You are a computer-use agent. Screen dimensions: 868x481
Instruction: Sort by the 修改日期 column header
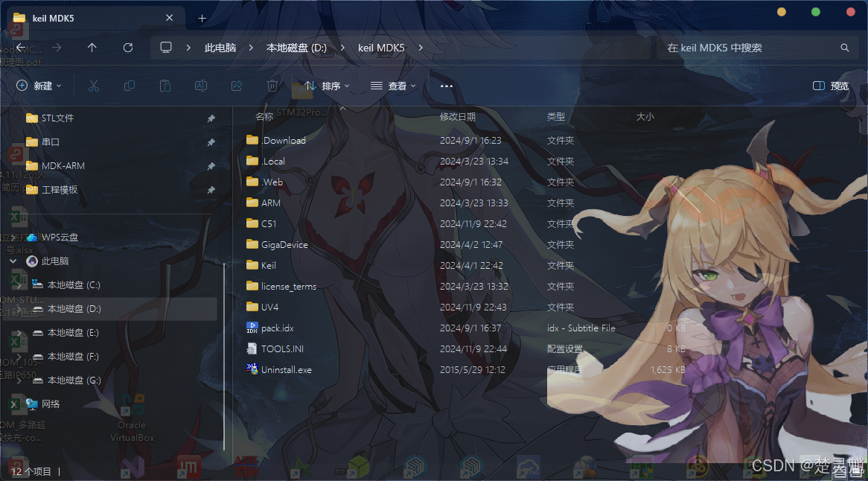[458, 117]
